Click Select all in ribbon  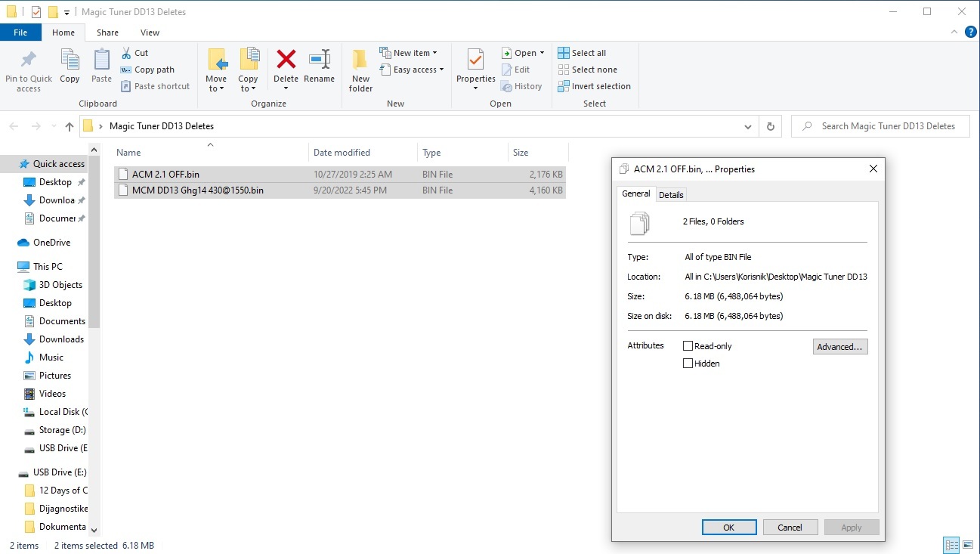pyautogui.click(x=582, y=53)
